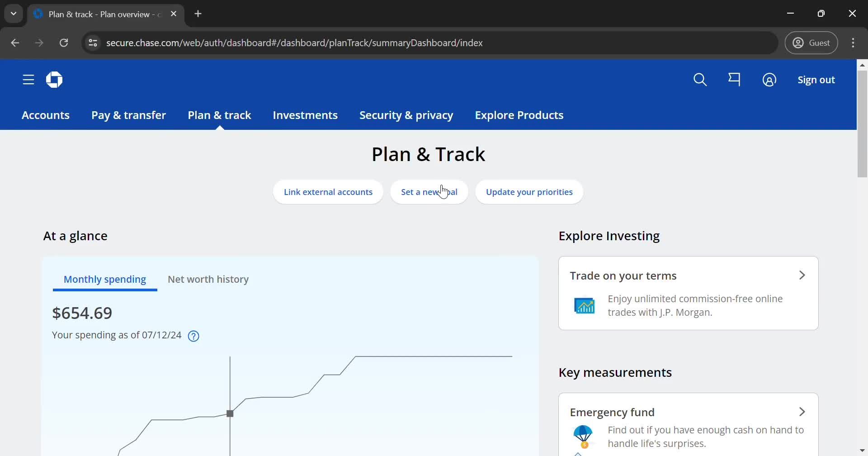Open the hamburger navigation menu
This screenshot has height=456, width=868.
pos(28,80)
